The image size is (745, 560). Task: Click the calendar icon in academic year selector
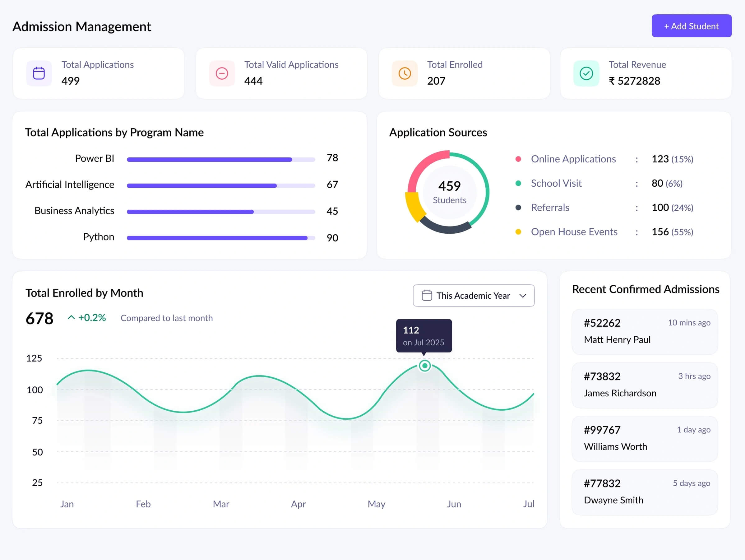(x=427, y=296)
